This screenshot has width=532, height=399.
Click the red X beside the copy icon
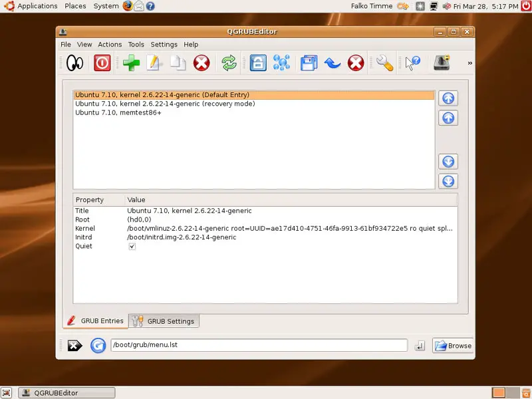click(201, 63)
